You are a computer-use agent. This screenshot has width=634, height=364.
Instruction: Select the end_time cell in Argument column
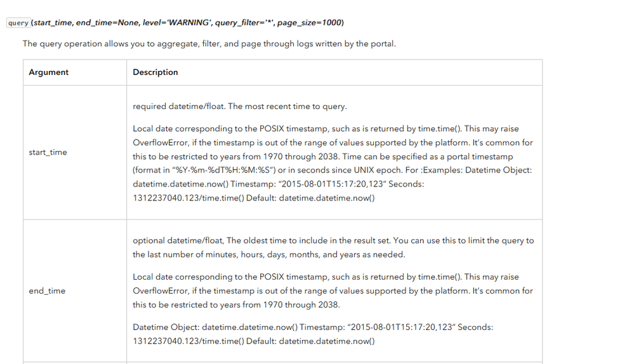[47, 290]
